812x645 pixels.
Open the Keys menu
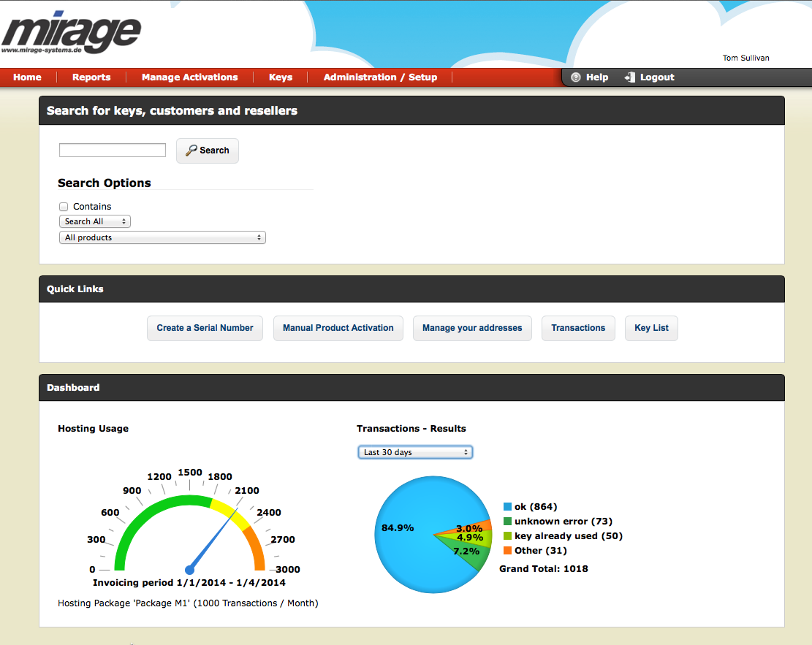click(x=281, y=77)
